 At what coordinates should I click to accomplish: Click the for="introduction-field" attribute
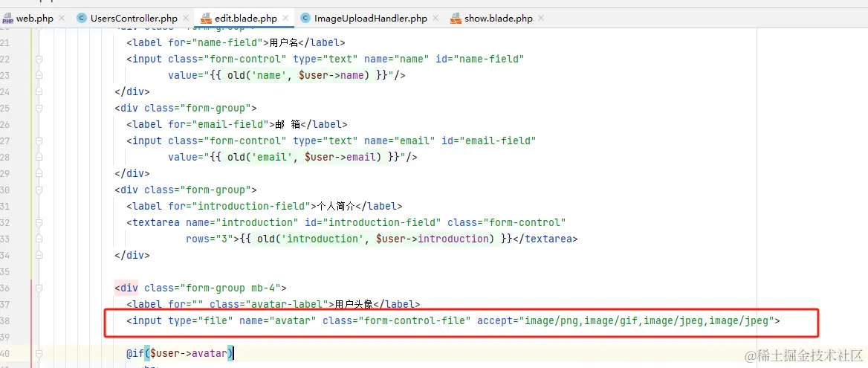pos(240,207)
